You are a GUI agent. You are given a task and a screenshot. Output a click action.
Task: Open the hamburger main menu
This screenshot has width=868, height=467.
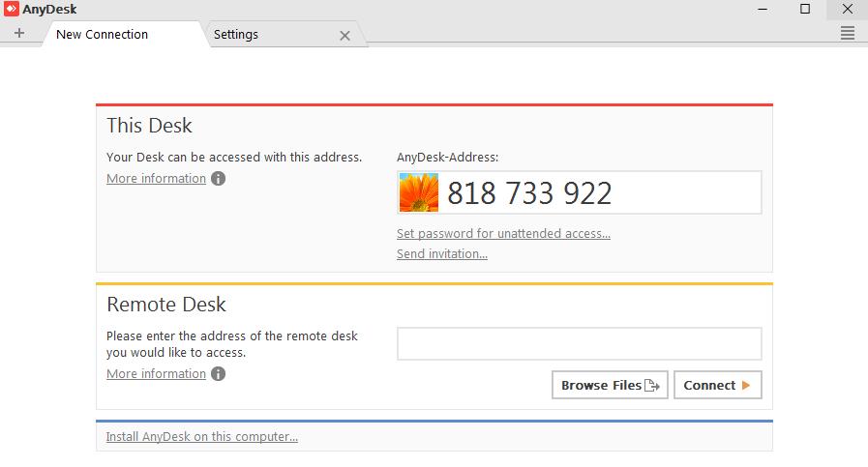(x=848, y=34)
